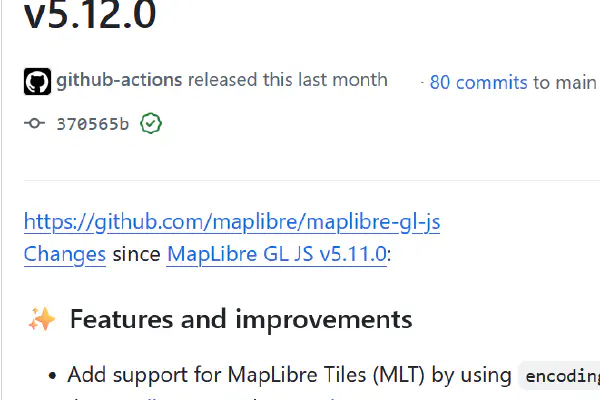Click the word 'since' between the links
Image resolution: width=600 pixels, height=400 pixels.
136,254
